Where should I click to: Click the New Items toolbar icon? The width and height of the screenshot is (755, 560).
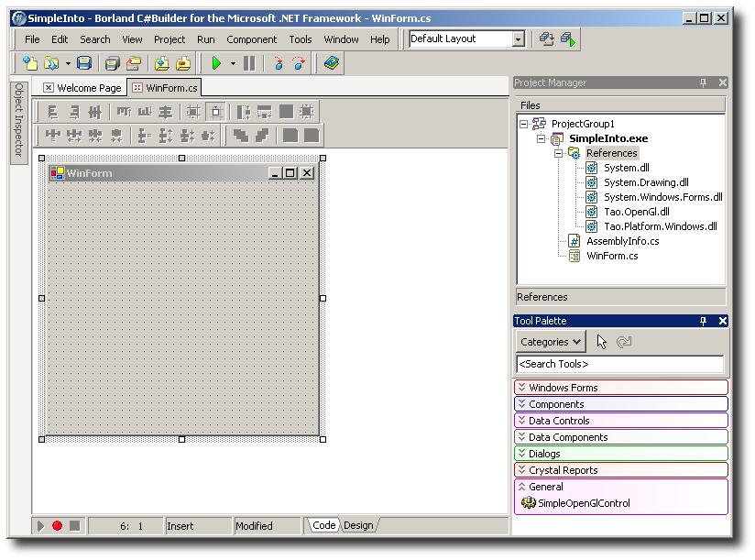click(x=30, y=63)
